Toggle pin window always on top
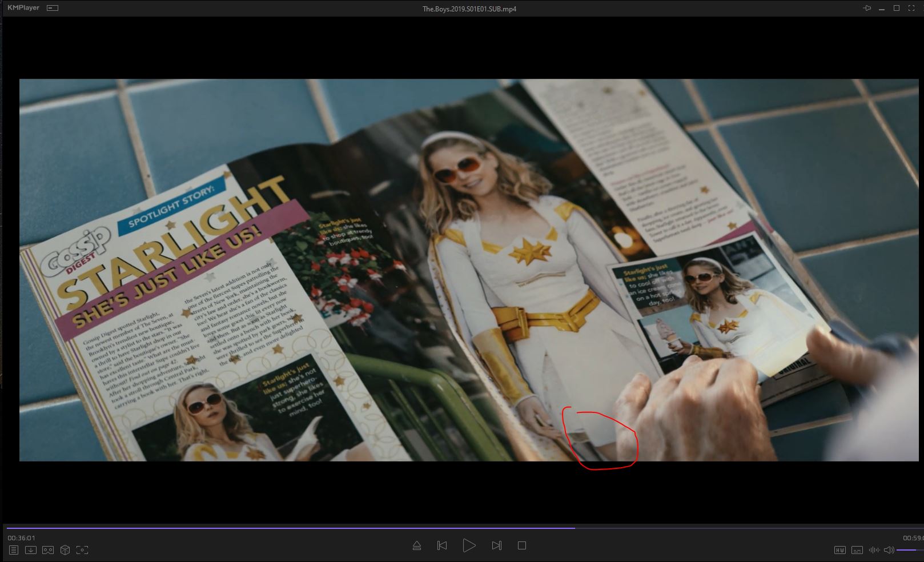 coord(867,8)
